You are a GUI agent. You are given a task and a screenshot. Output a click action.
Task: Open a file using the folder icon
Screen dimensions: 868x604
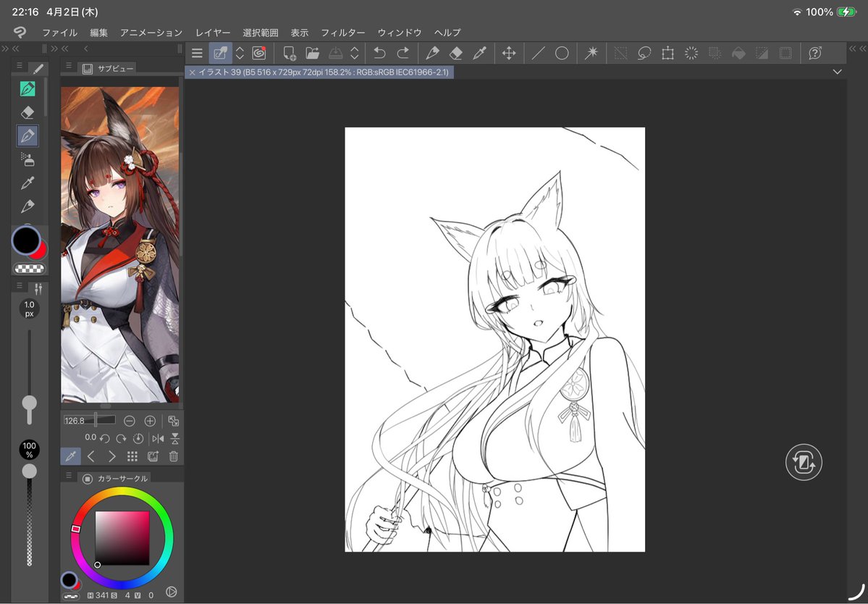pos(313,53)
